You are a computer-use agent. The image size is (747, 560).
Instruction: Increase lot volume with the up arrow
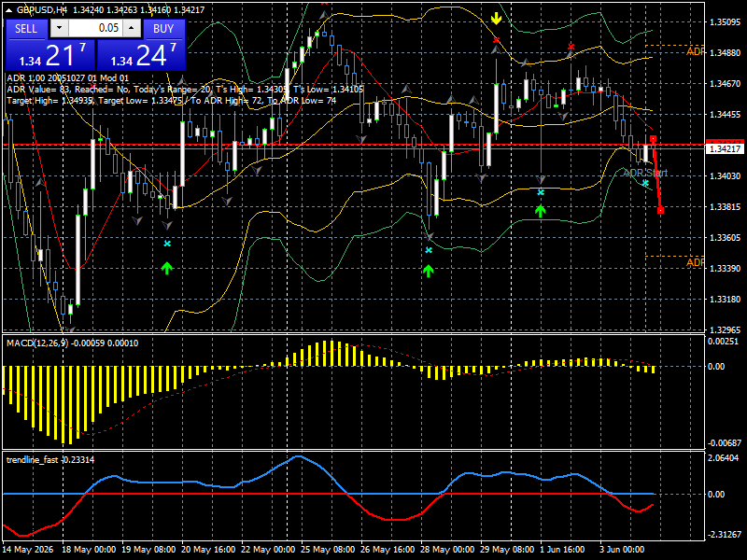[132, 28]
